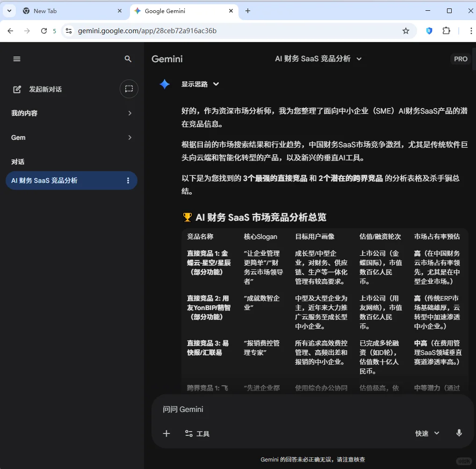This screenshot has height=469, width=476.
Task: Expand the Gem section
Action: click(72, 137)
